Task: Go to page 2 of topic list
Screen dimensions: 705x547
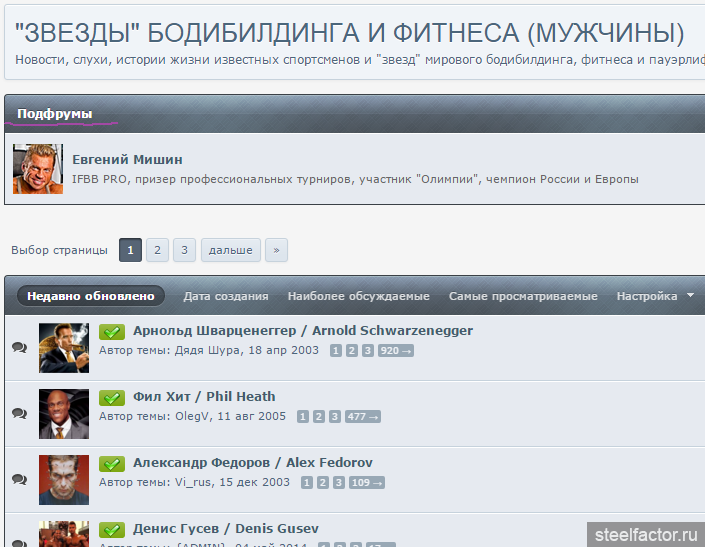Action: click(157, 250)
